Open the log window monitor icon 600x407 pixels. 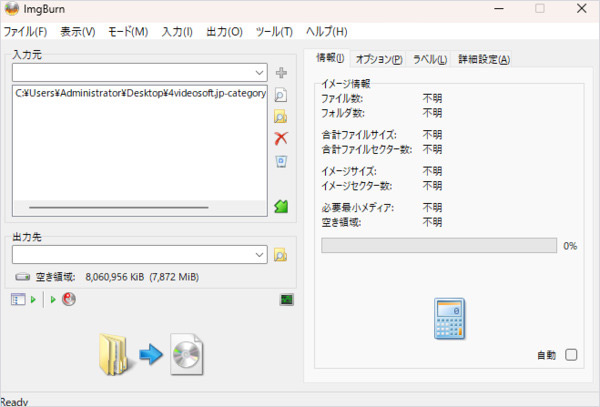(x=287, y=300)
